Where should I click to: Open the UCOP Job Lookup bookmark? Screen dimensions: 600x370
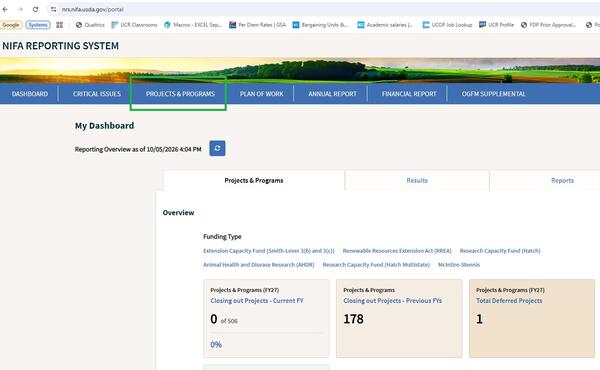(447, 25)
